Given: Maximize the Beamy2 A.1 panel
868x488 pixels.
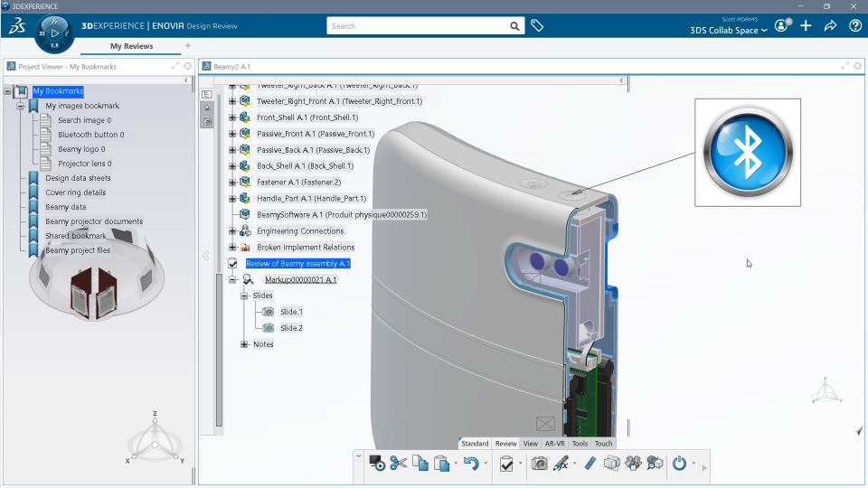Looking at the screenshot, I should pyautogui.click(x=844, y=66).
